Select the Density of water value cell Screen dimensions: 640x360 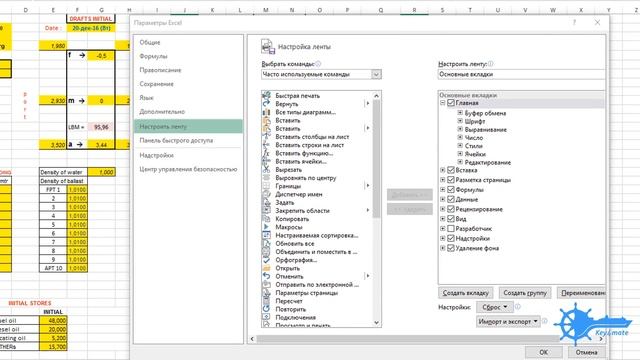(x=101, y=172)
